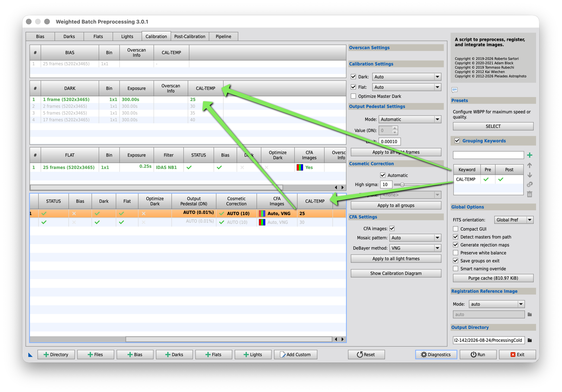Delete keyword with trash icon
Viewport: 562px width, 392px height.
[x=529, y=194]
